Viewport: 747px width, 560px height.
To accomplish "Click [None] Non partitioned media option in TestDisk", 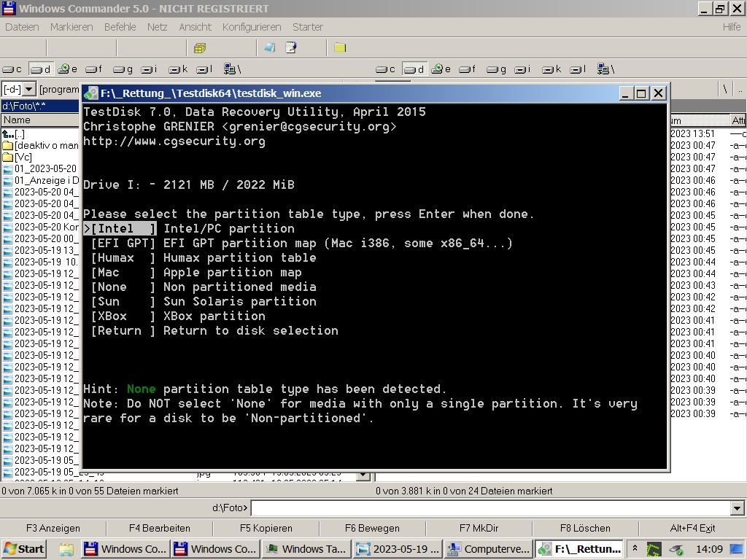I will tap(204, 287).
